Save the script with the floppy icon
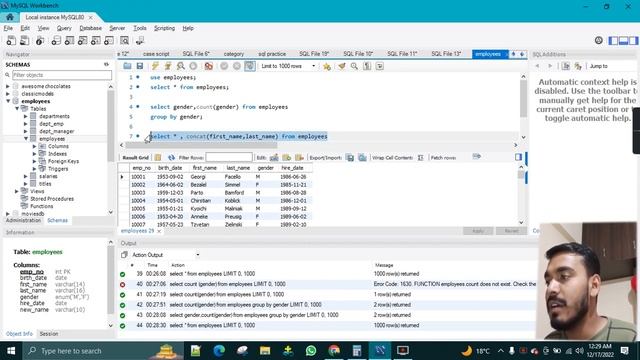This screenshot has width=640, height=360. coord(140,66)
